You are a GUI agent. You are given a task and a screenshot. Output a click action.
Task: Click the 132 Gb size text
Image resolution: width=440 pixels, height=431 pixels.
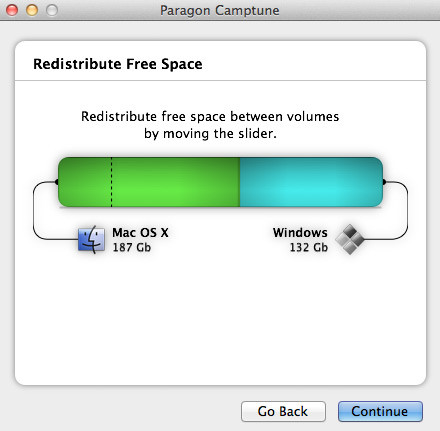[309, 247]
